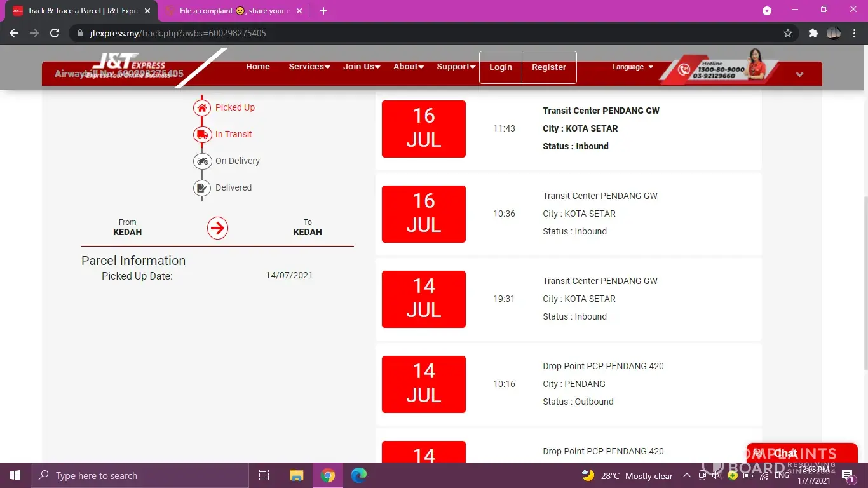868x488 pixels.
Task: Click the "In Transit" status label
Action: point(233,134)
